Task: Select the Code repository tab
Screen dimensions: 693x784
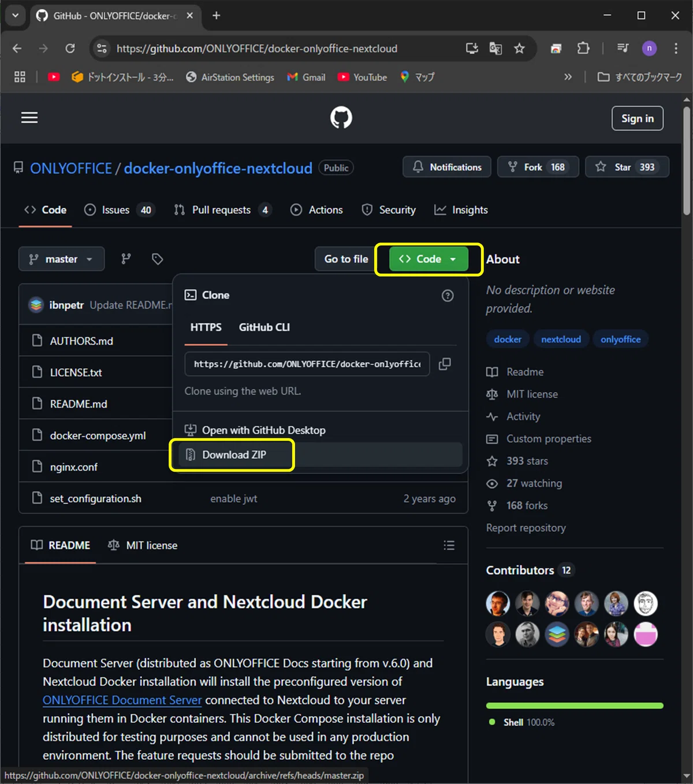Action: 46,210
